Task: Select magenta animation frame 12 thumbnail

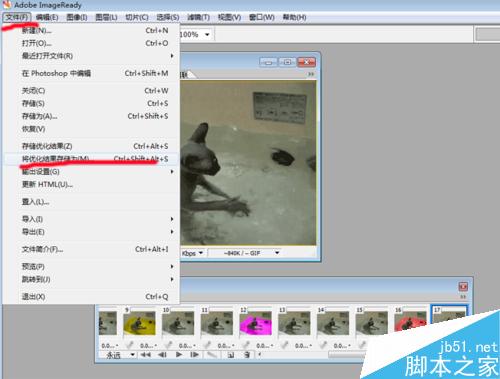Action: pyautogui.click(x=255, y=323)
